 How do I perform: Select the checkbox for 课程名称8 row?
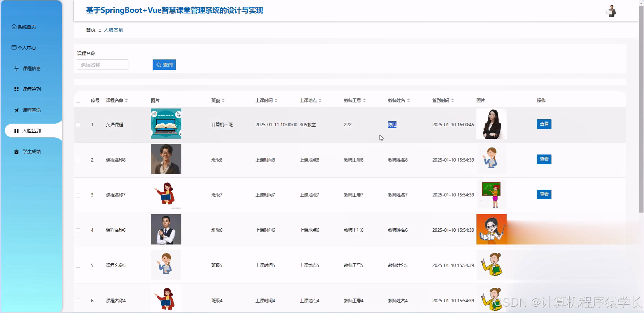pyautogui.click(x=78, y=160)
